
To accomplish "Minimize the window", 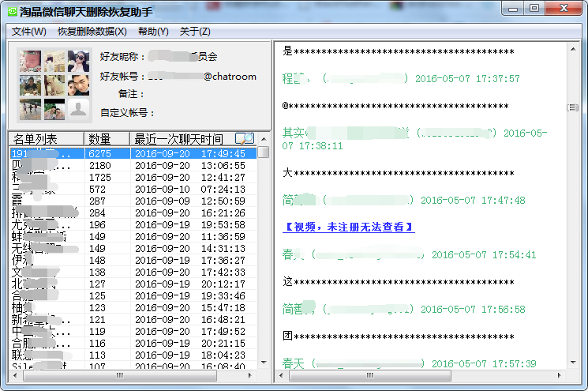I will click(x=513, y=8).
